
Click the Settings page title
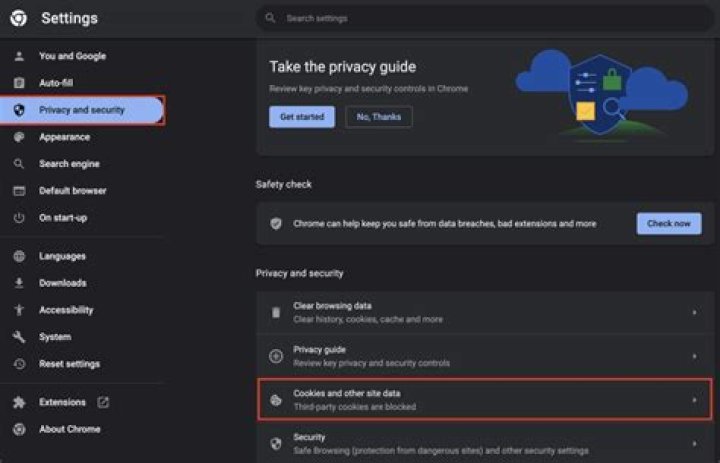[69, 18]
